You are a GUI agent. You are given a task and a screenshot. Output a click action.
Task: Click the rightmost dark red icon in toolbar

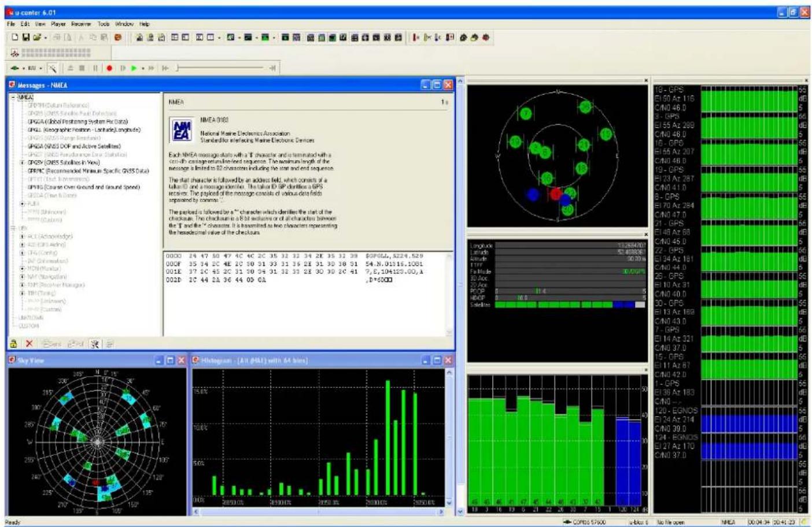(486, 38)
